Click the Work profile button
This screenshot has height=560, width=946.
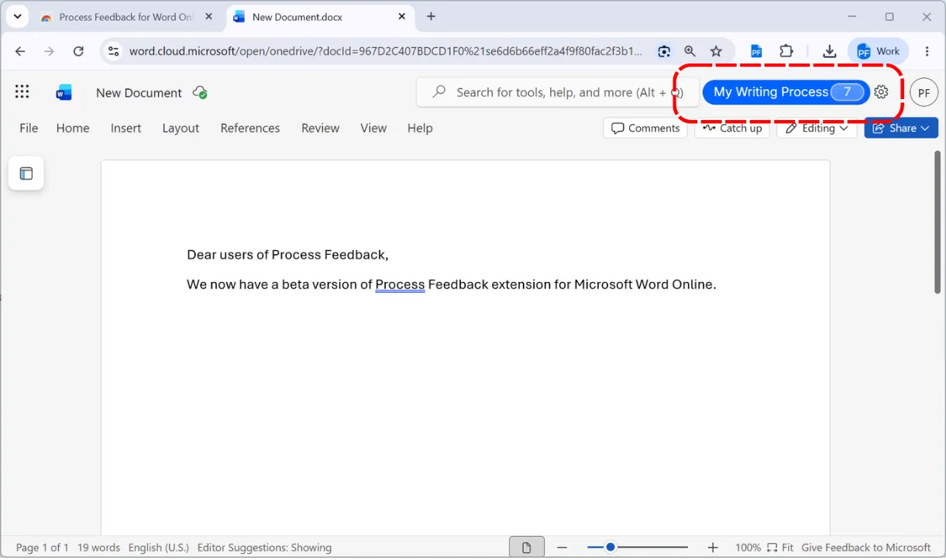(879, 51)
